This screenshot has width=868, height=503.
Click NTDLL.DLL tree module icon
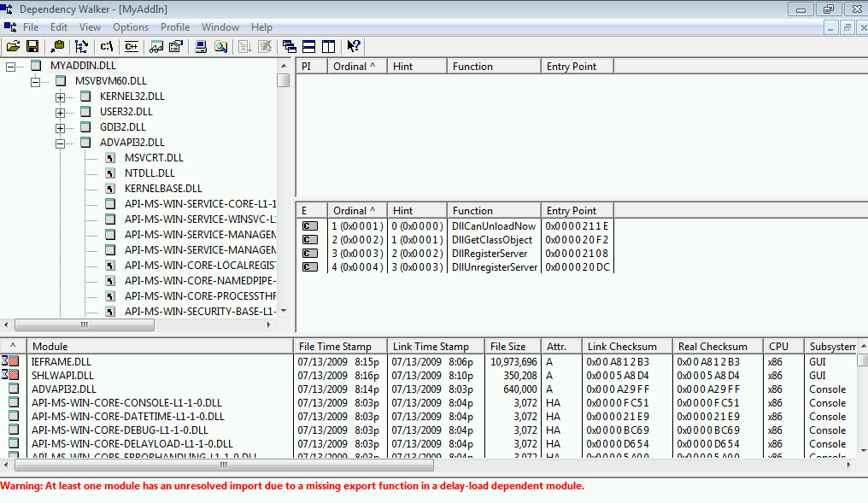[x=110, y=173]
